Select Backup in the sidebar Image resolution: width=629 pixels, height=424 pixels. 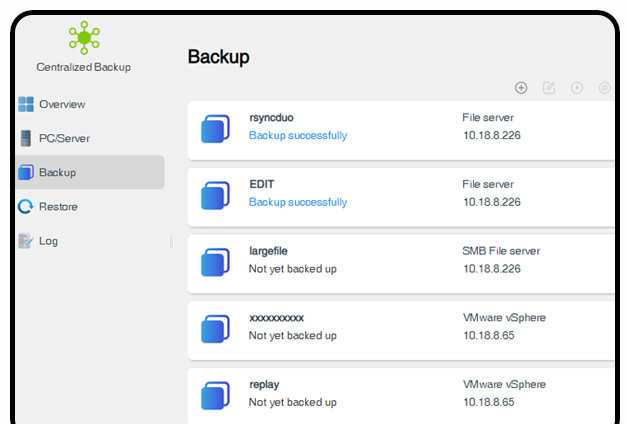[x=90, y=172]
